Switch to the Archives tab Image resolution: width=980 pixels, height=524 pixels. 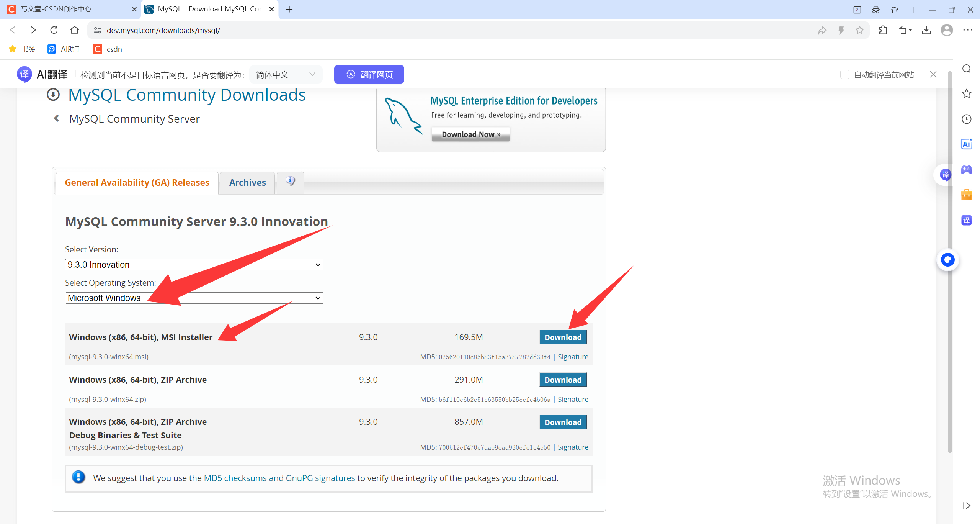point(247,183)
